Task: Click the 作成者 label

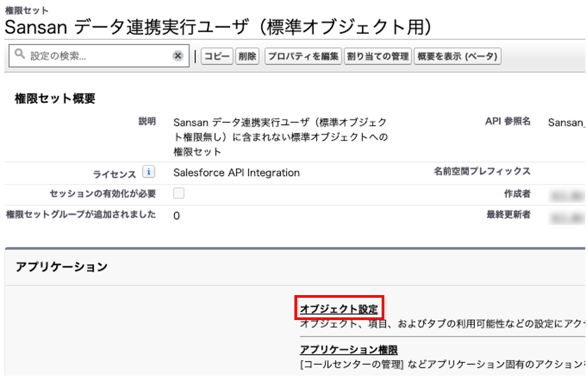Action: (x=517, y=194)
